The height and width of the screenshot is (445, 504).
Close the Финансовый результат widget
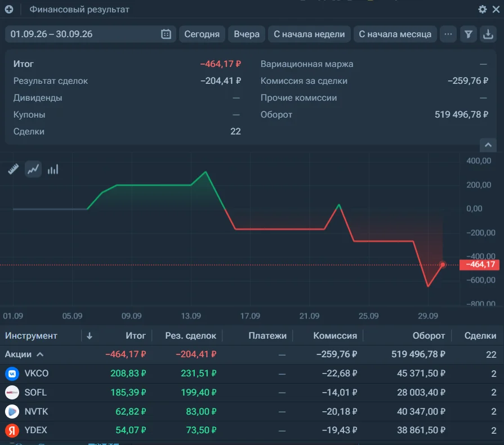click(x=496, y=10)
